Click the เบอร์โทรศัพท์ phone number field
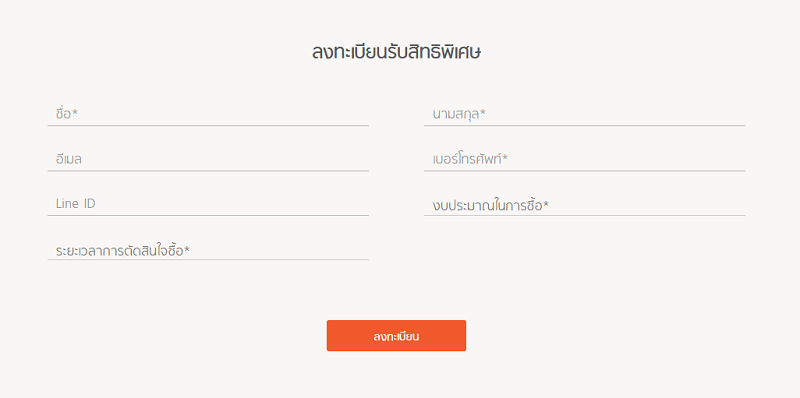 point(585,159)
